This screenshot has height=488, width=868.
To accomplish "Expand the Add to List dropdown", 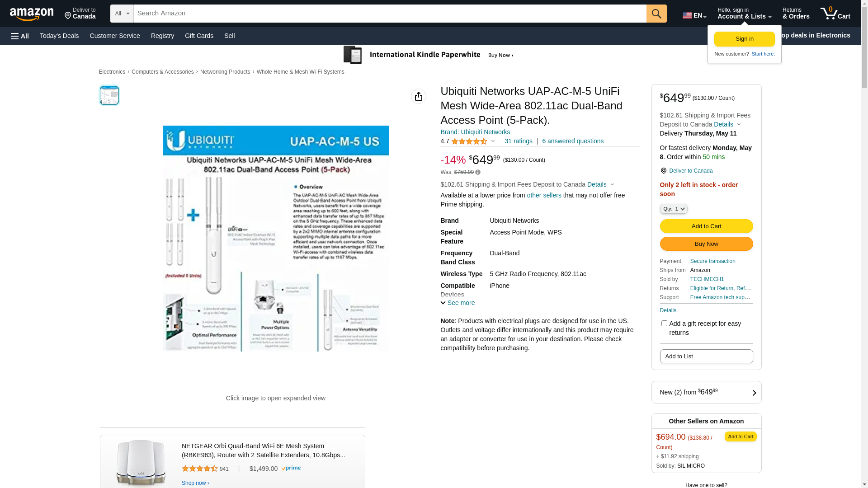I will (706, 357).
